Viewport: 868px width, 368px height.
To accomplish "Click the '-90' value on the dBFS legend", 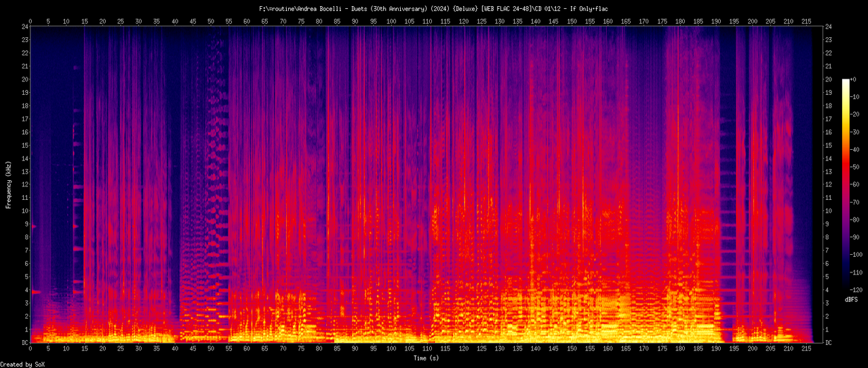I will click(x=856, y=237).
